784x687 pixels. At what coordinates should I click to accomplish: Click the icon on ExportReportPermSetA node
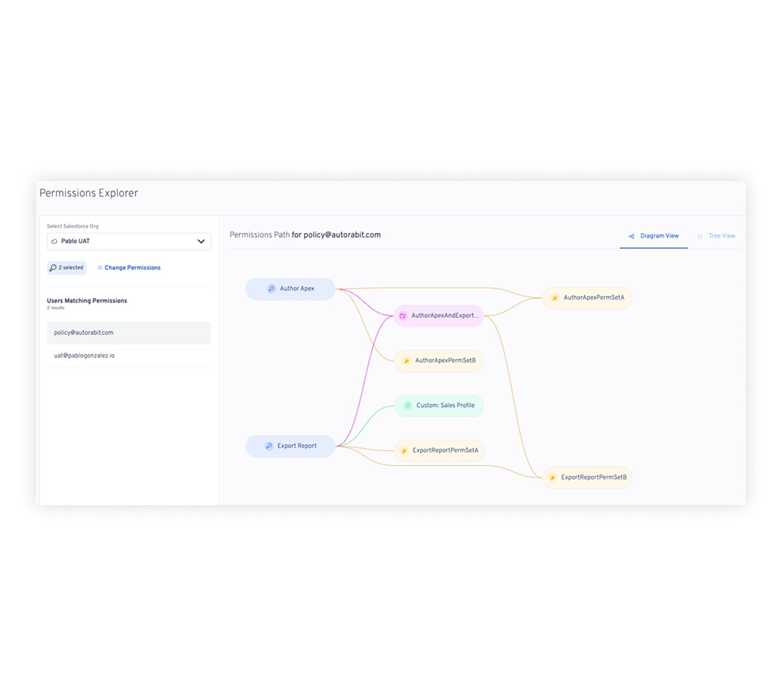click(x=404, y=451)
